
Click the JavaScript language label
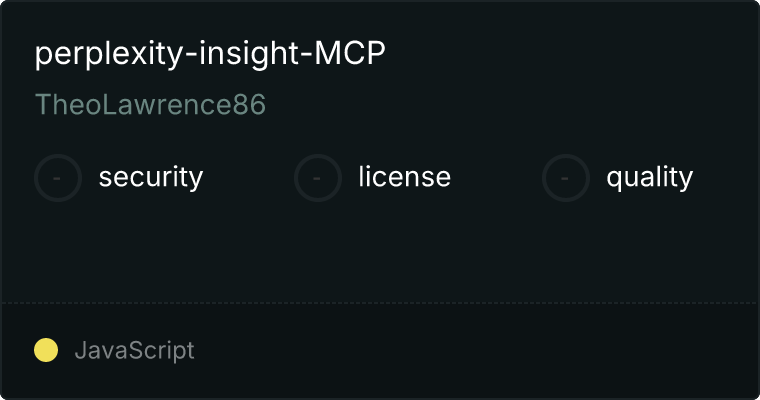(135, 351)
